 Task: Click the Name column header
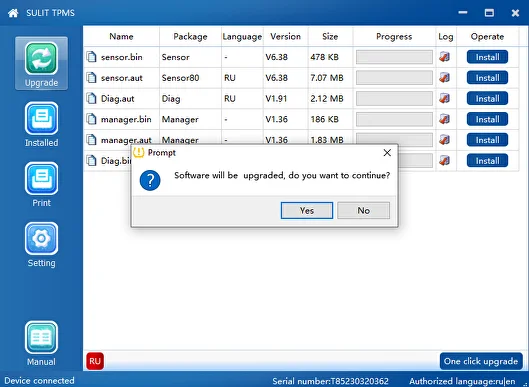coord(121,36)
